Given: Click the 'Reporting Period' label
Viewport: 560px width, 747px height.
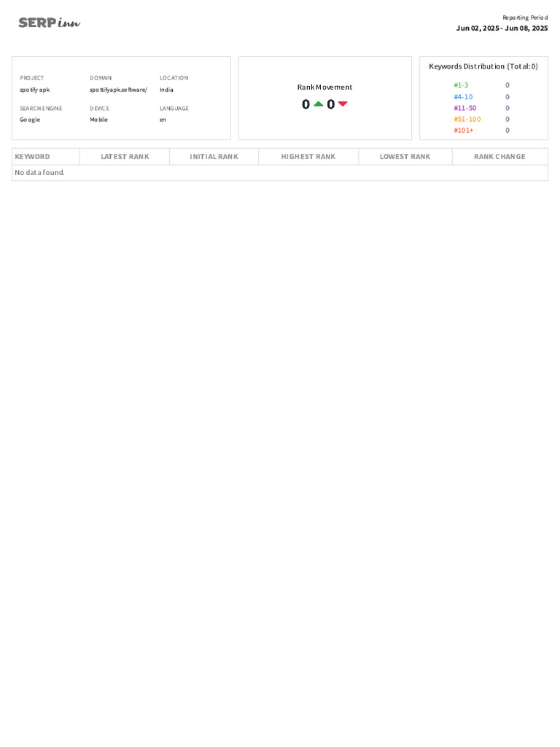Looking at the screenshot, I should (x=525, y=18).
